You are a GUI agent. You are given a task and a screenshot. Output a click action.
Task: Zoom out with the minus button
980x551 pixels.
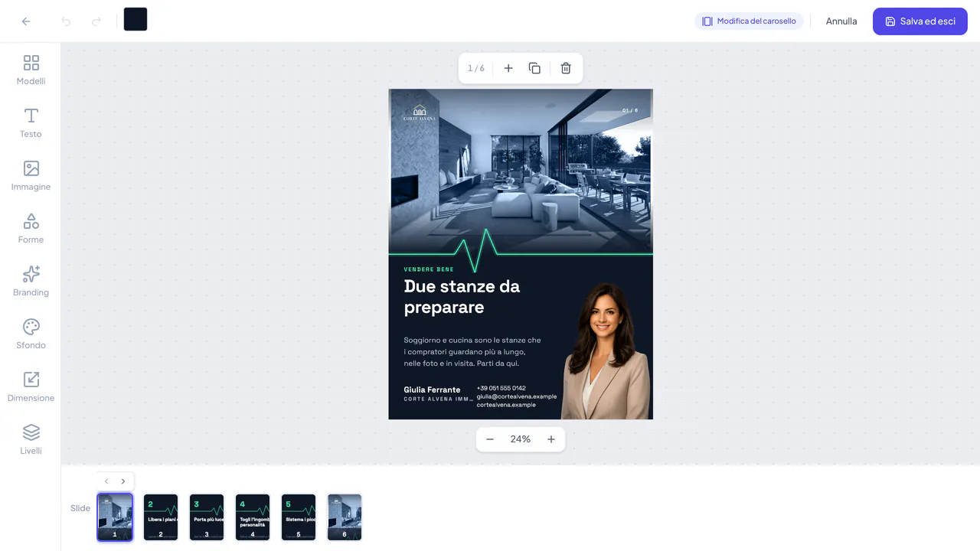point(490,439)
